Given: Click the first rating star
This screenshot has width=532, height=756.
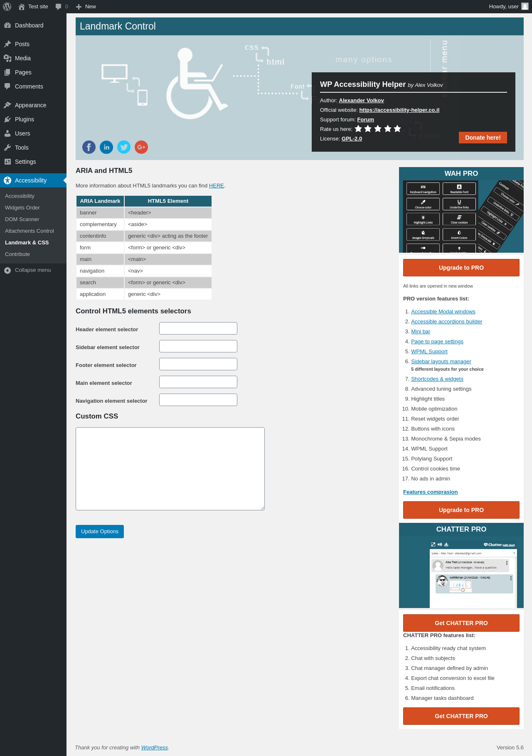Looking at the screenshot, I should (358, 129).
